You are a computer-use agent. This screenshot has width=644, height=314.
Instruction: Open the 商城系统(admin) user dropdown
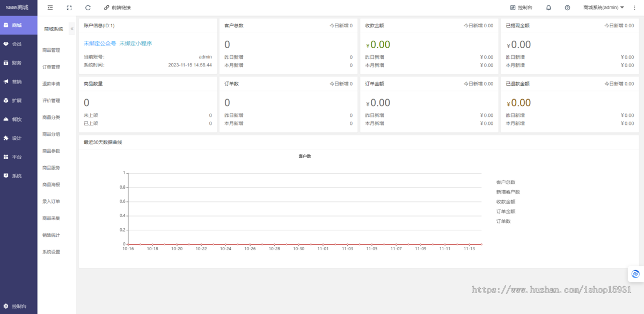[603, 8]
